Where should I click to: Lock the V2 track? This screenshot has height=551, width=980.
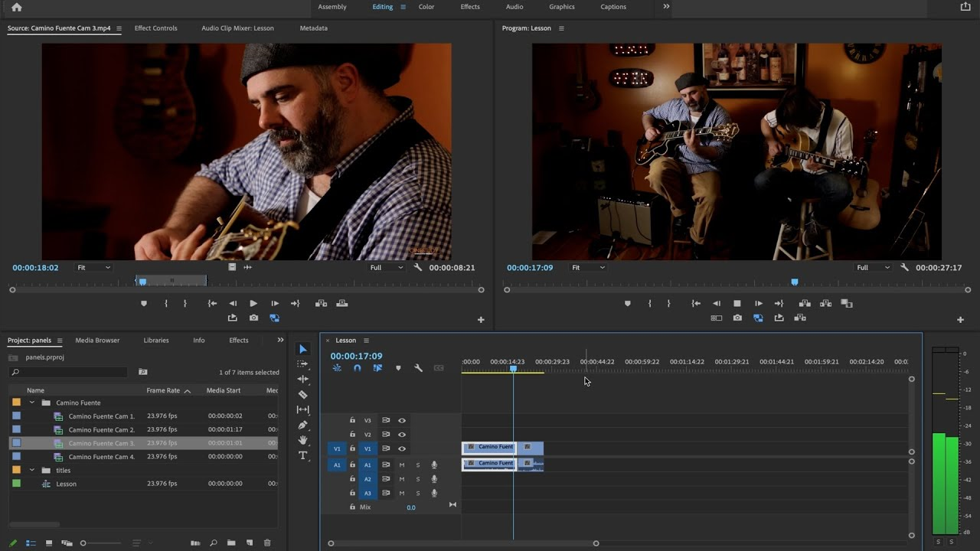click(x=352, y=435)
